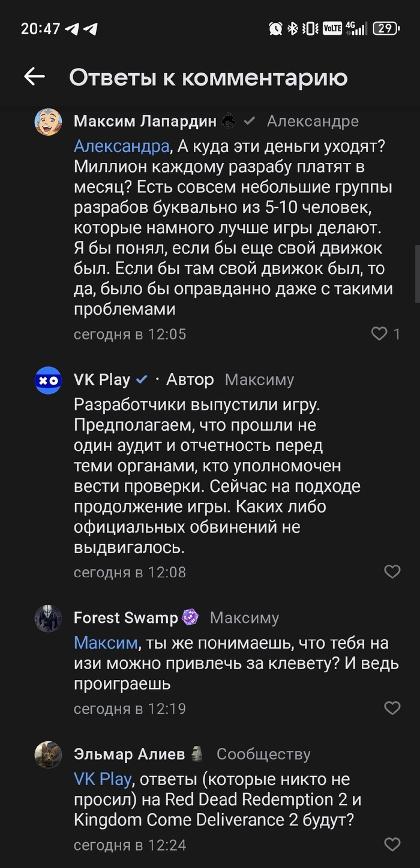Open the VK Play community avatar
Image resolution: width=420 pixels, height=868 pixels.
(48, 380)
